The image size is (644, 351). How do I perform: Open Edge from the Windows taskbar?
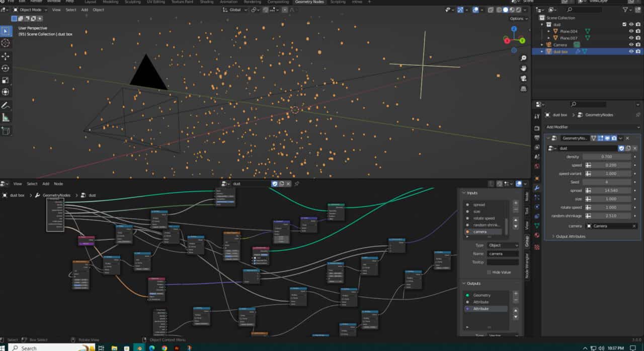152,347
